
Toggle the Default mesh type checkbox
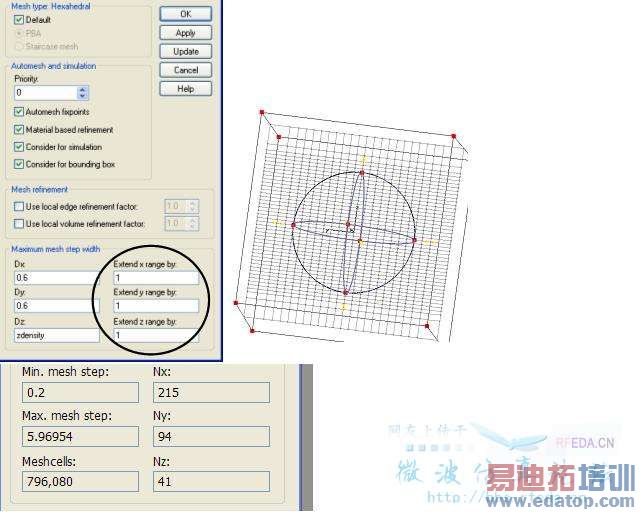point(19,20)
